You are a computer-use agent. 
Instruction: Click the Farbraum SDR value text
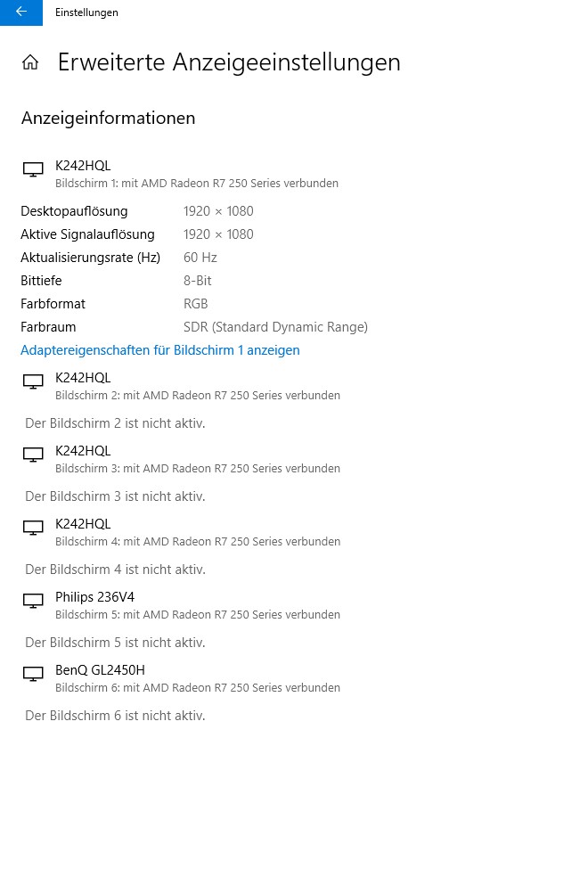[x=275, y=327]
